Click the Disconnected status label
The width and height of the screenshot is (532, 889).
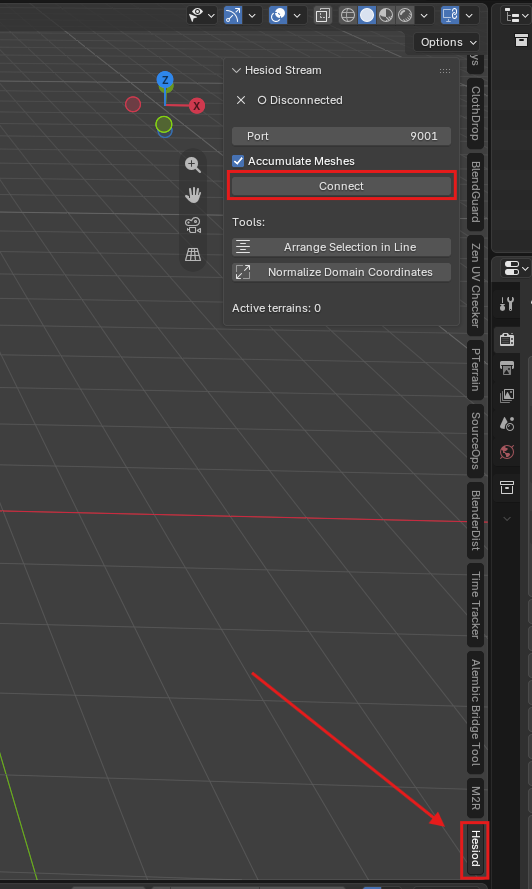300,100
